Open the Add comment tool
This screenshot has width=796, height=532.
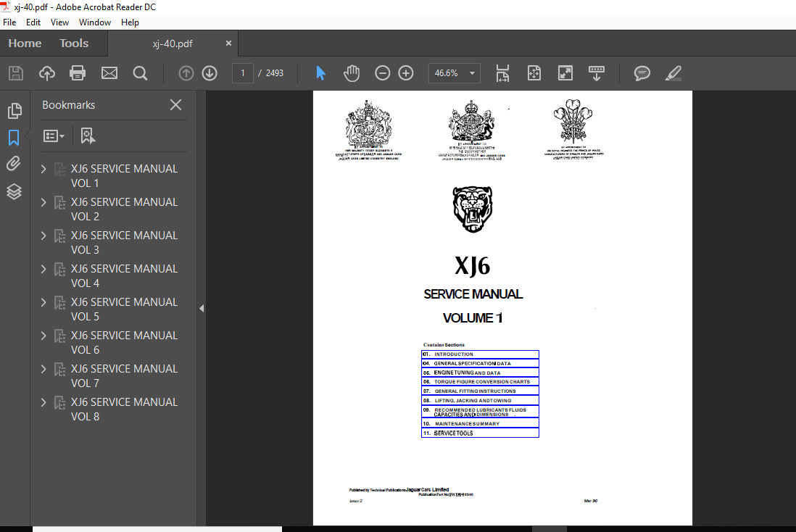[642, 73]
